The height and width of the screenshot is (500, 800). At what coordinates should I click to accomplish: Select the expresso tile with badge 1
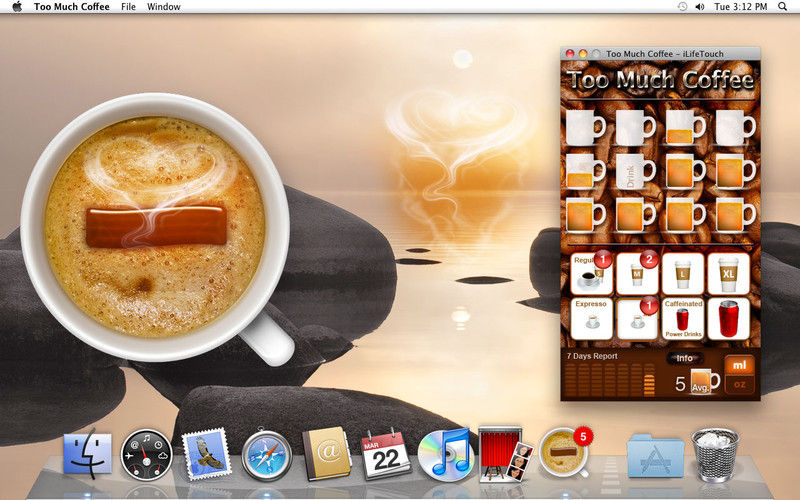[637, 319]
